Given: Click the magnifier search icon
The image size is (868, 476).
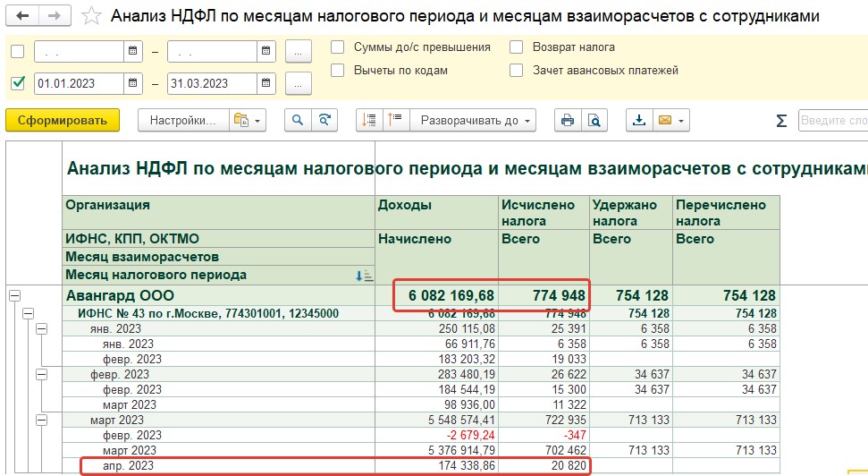Looking at the screenshot, I should pyautogui.click(x=298, y=120).
